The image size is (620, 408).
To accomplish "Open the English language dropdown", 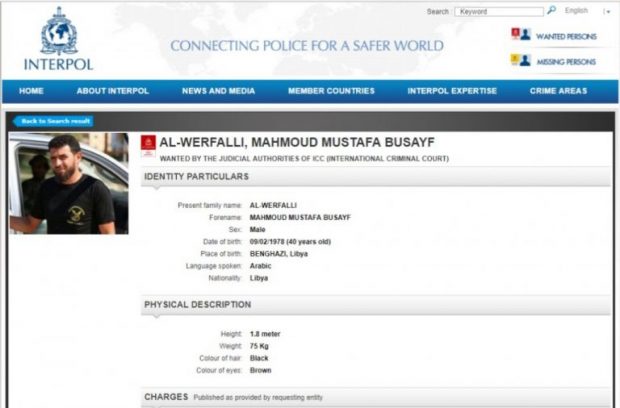I will (576, 11).
